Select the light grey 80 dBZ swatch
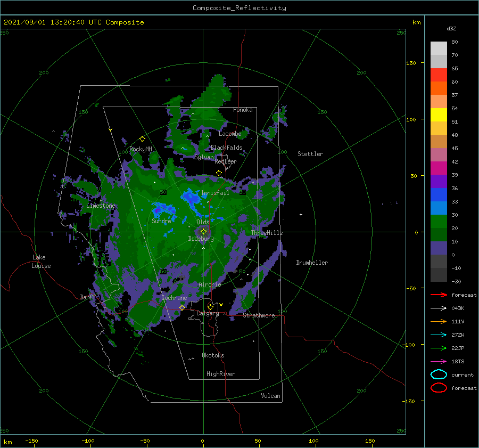 pos(439,48)
